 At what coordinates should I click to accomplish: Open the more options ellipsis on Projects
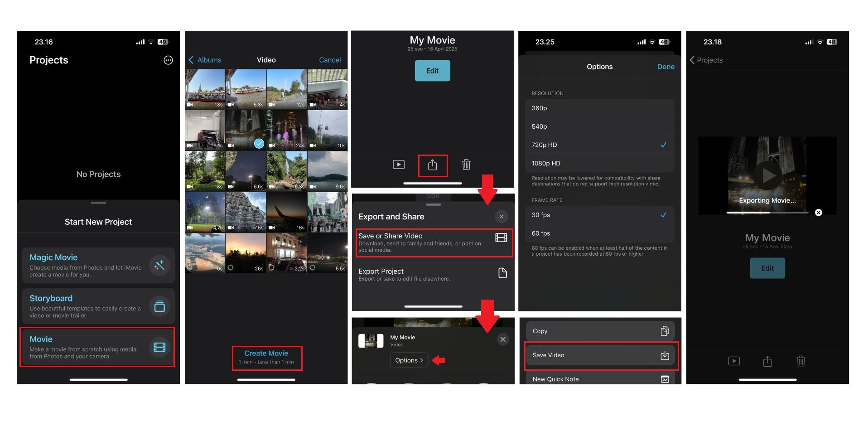(x=168, y=60)
